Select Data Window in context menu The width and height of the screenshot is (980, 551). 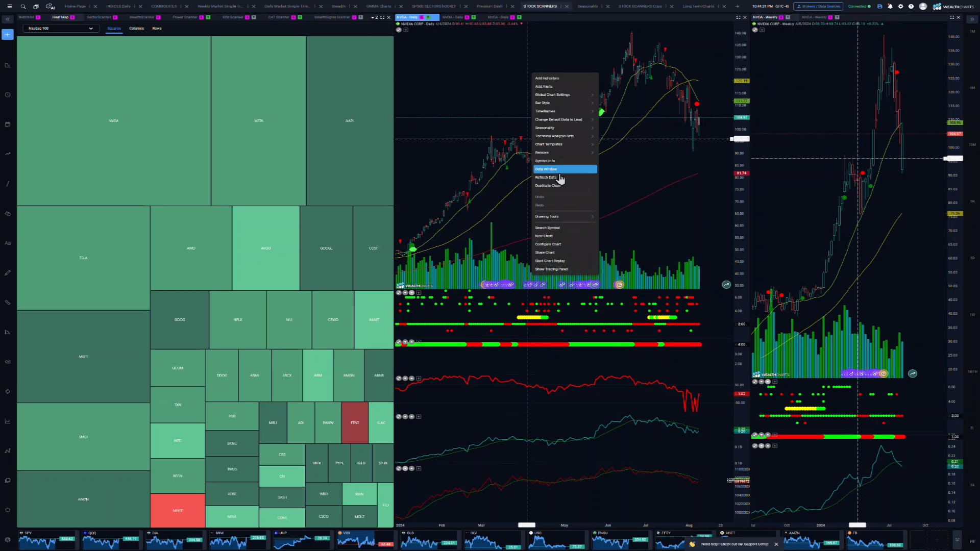tap(565, 169)
